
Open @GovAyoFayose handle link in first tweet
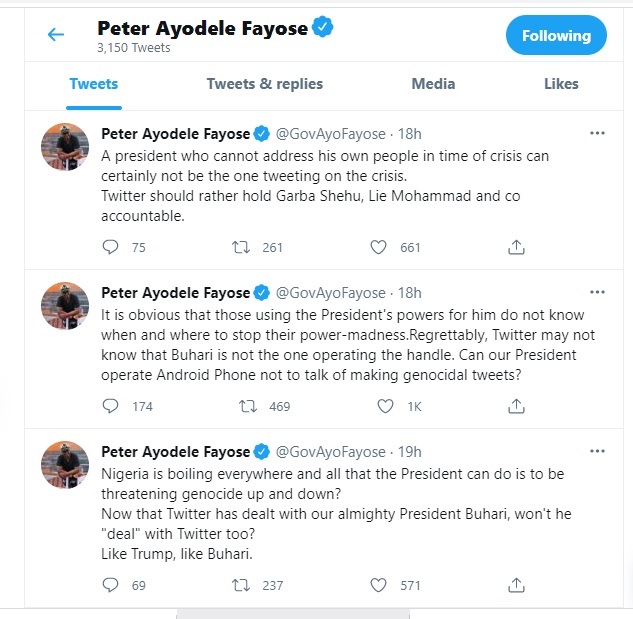pyautogui.click(x=330, y=133)
